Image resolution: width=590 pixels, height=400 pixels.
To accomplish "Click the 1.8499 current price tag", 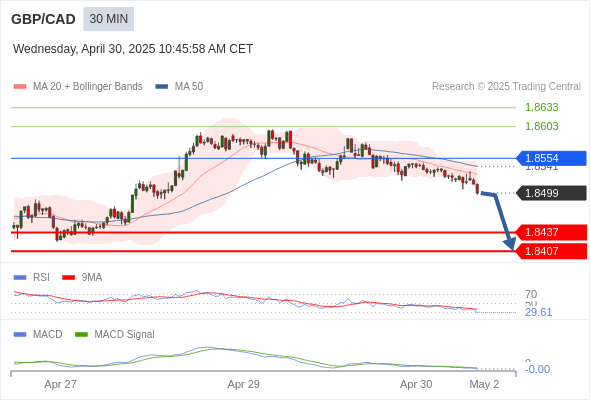I will 550,193.
